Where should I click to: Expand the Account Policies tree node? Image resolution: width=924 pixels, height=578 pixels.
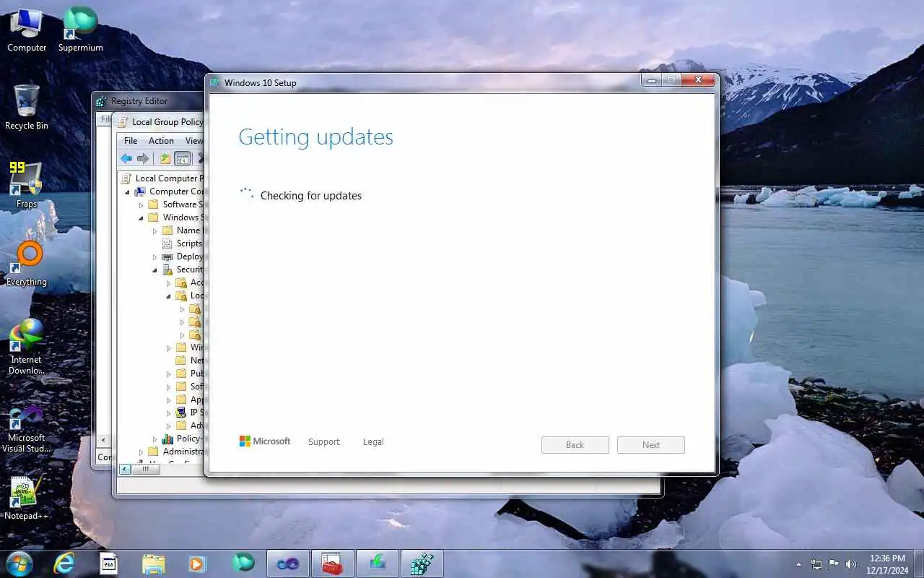pos(168,282)
